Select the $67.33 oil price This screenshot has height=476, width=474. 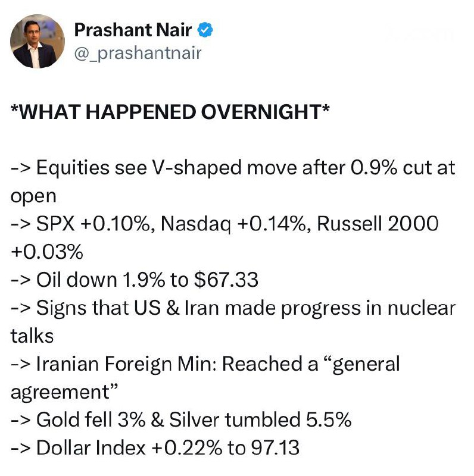pos(227,280)
